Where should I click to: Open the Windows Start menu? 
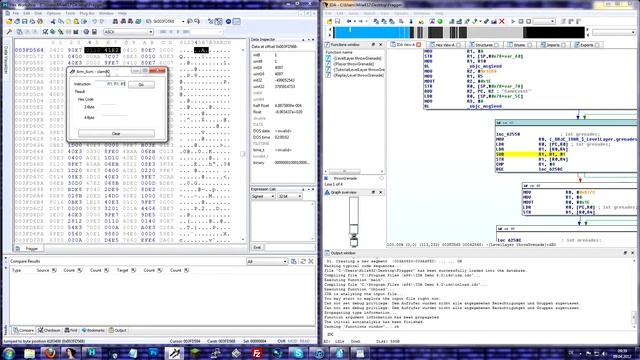click(9, 353)
